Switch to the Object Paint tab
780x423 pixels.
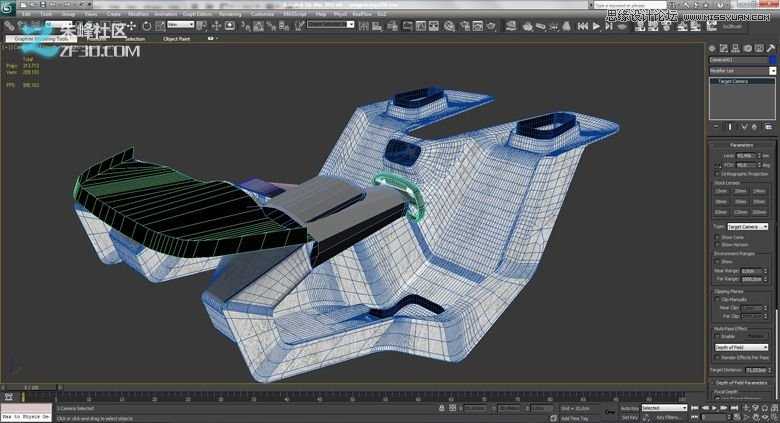point(176,38)
